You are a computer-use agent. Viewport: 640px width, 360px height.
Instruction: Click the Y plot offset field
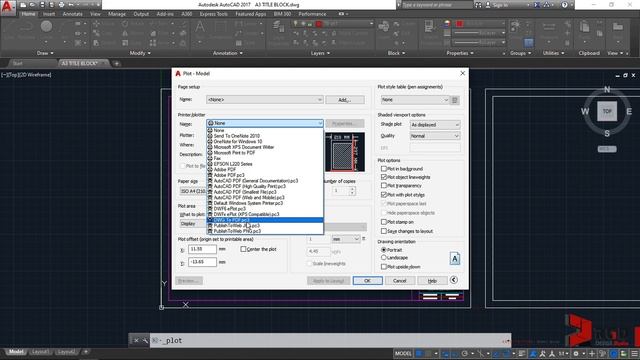pyautogui.click(x=202, y=262)
